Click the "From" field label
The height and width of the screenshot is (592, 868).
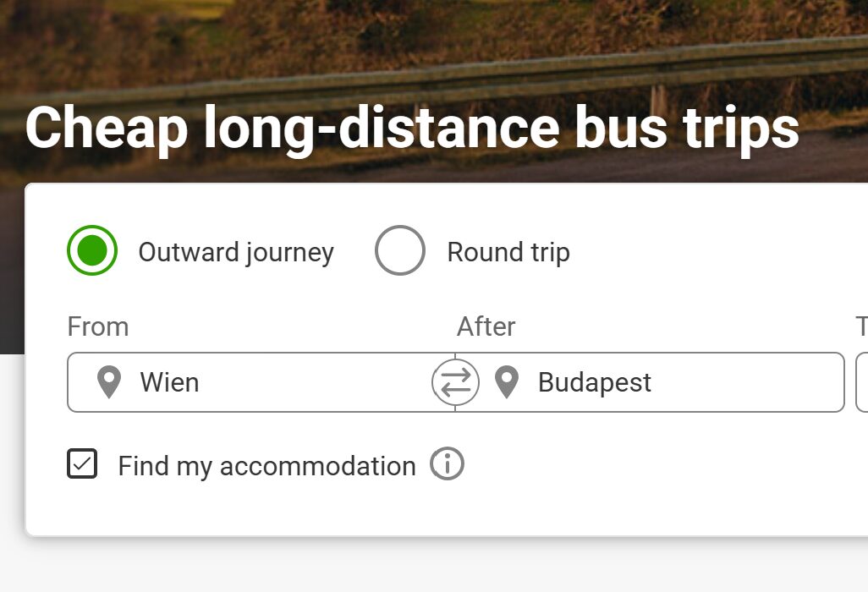(x=98, y=326)
